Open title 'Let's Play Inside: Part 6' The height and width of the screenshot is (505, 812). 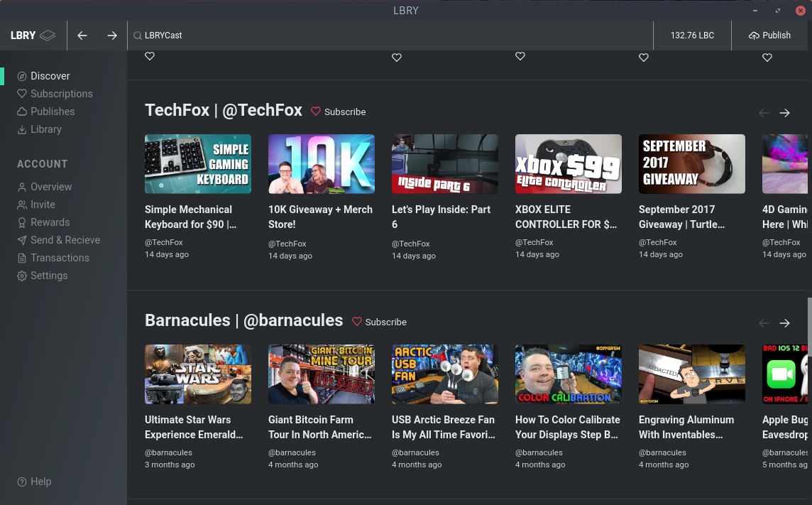[441, 217]
